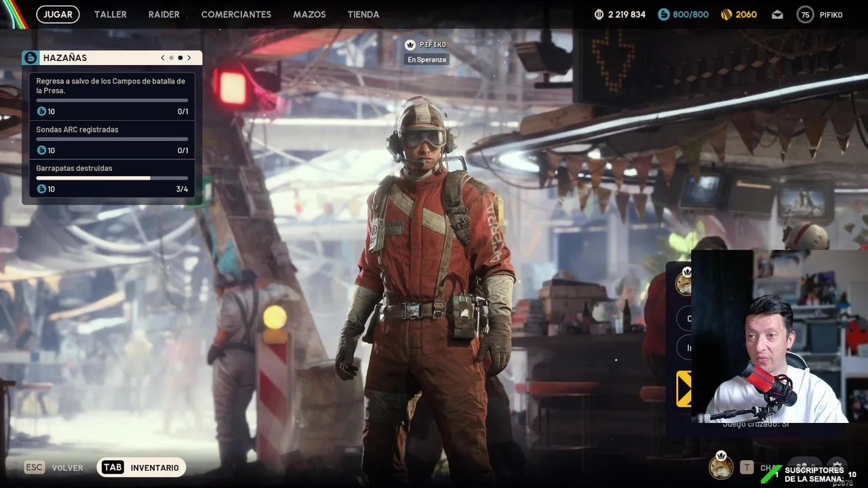Click the Garrapatas destruidas progress bar
The width and height of the screenshot is (868, 488).
(112, 178)
